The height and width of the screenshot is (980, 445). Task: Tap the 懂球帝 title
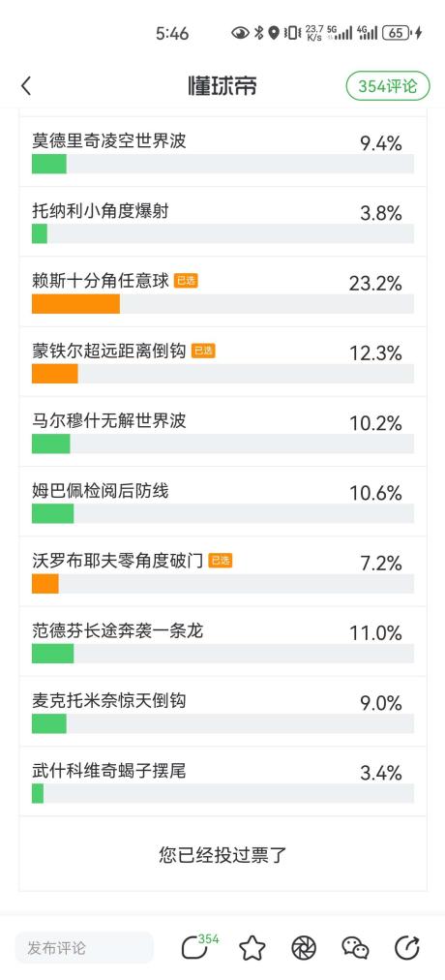[x=222, y=86]
